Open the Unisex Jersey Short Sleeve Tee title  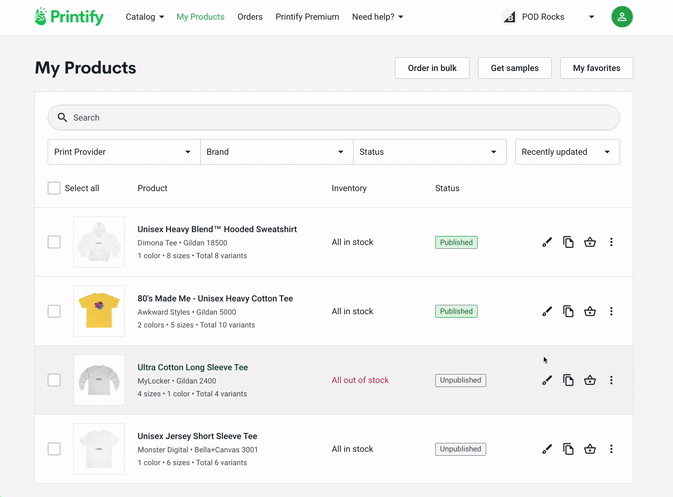[197, 436]
